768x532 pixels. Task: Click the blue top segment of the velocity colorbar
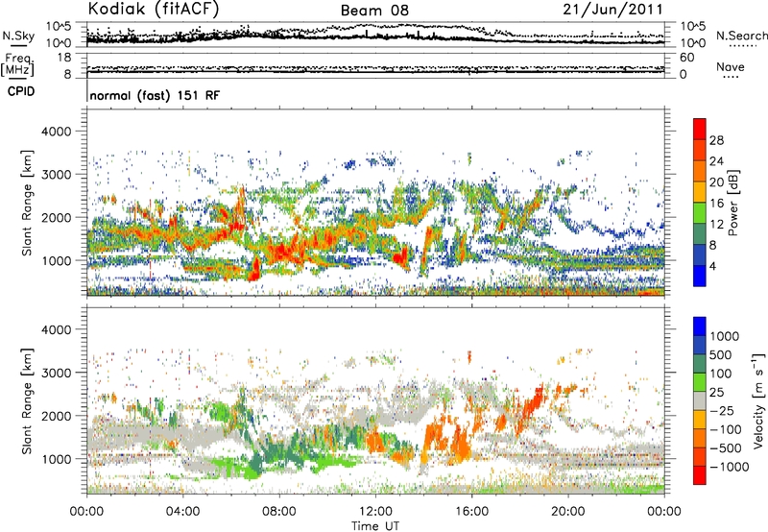(700, 326)
